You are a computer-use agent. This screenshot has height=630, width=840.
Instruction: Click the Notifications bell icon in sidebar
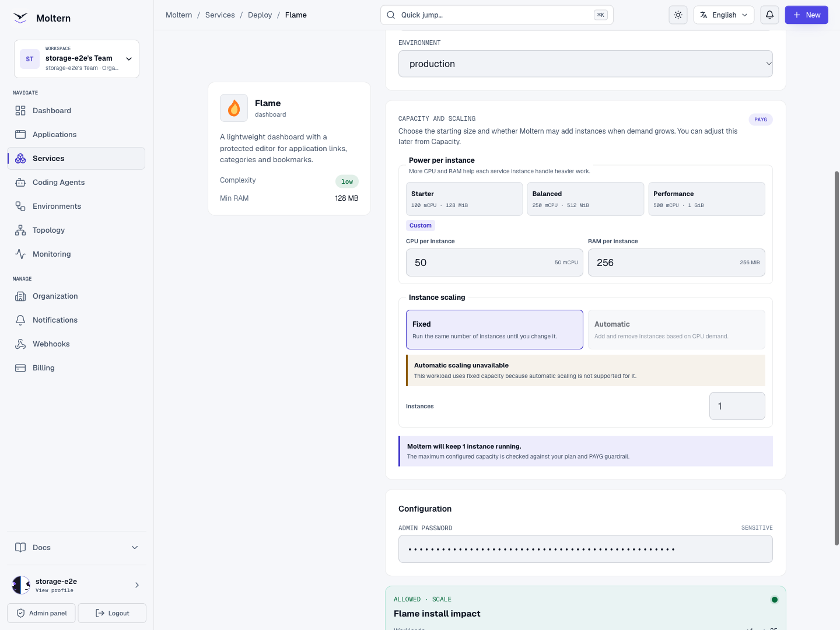[x=20, y=320]
